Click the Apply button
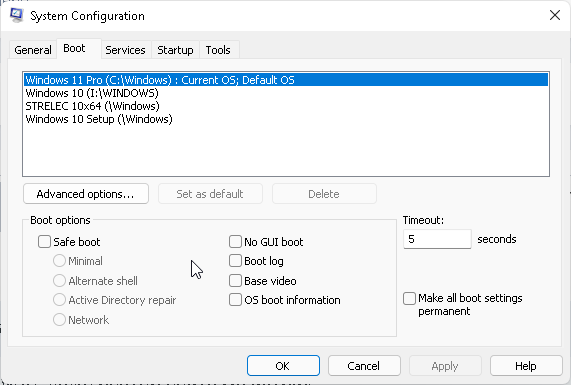Screen dimensions: 571x385 [x=445, y=366]
